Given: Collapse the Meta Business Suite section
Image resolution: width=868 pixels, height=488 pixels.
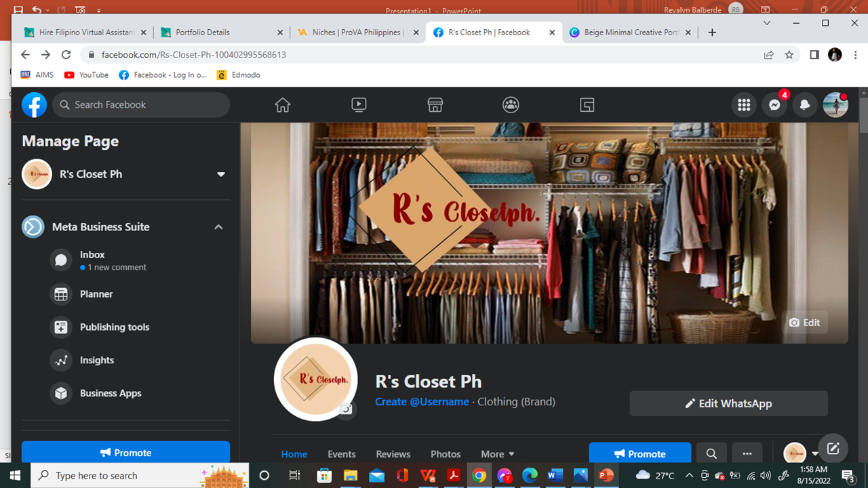Looking at the screenshot, I should pyautogui.click(x=218, y=227).
